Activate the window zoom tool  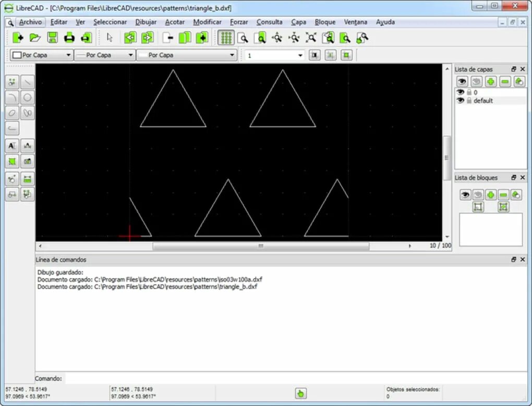345,38
